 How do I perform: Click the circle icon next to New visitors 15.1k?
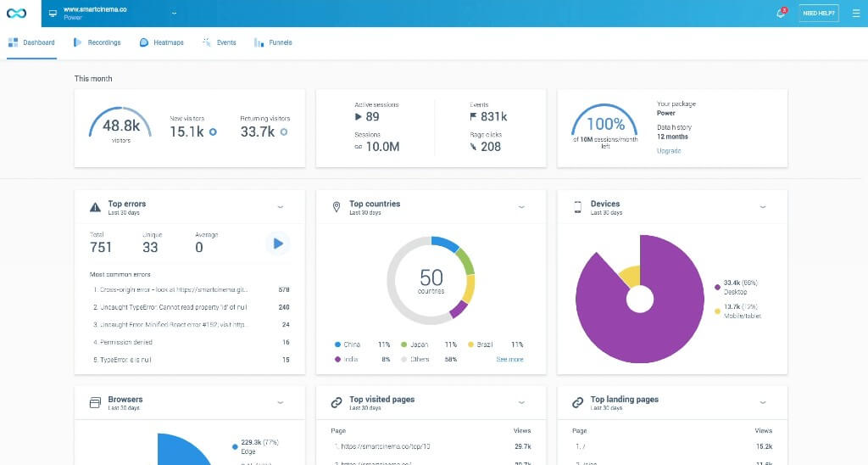213,132
